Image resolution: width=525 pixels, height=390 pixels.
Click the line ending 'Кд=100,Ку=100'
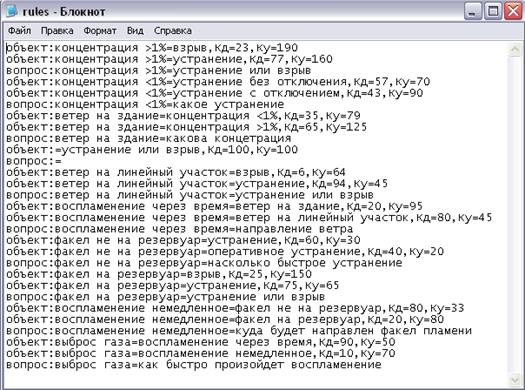click(152, 150)
